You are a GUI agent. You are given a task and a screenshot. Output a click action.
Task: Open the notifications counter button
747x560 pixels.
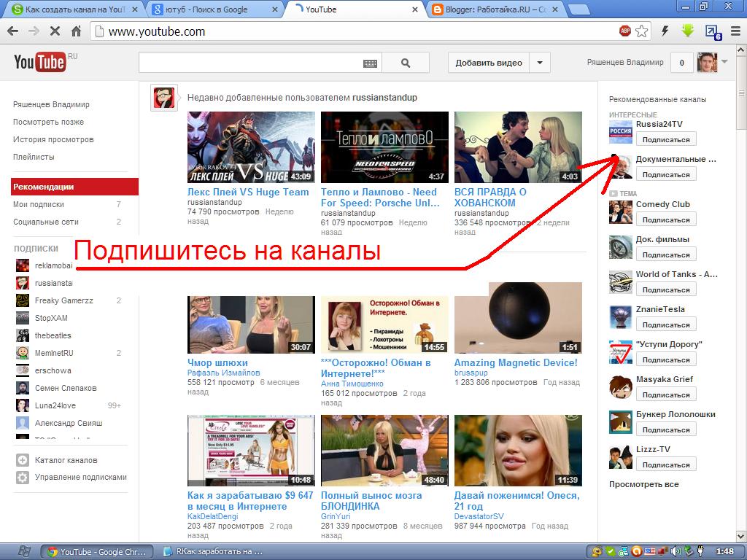point(682,63)
